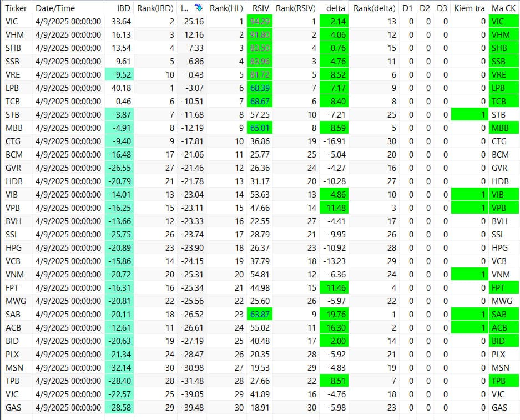Image resolution: width=520 pixels, height=420 pixels.
Task: Click the Kiem tra cell for STB
Action: 469,115
